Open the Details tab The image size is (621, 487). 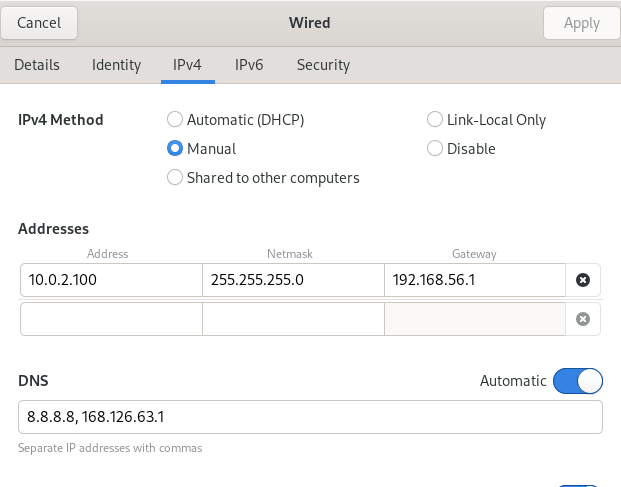(37, 65)
